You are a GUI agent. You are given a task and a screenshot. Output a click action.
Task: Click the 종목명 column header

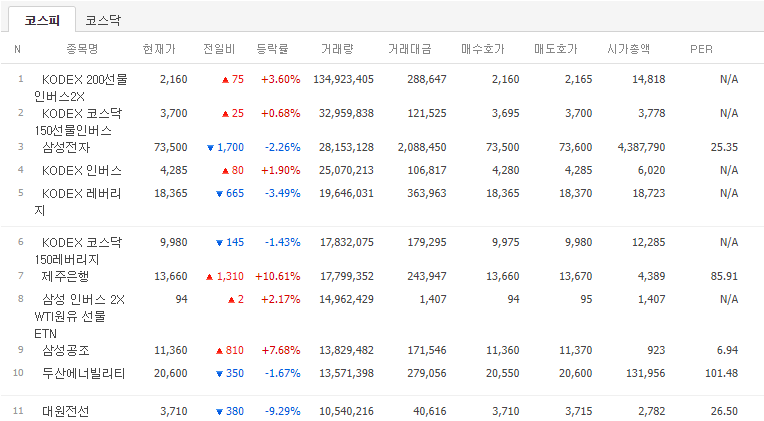click(x=82, y=49)
